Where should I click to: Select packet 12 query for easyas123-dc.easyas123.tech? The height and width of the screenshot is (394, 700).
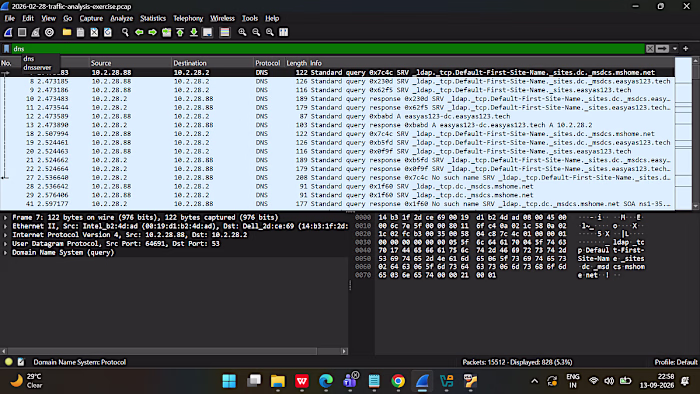[337, 116]
